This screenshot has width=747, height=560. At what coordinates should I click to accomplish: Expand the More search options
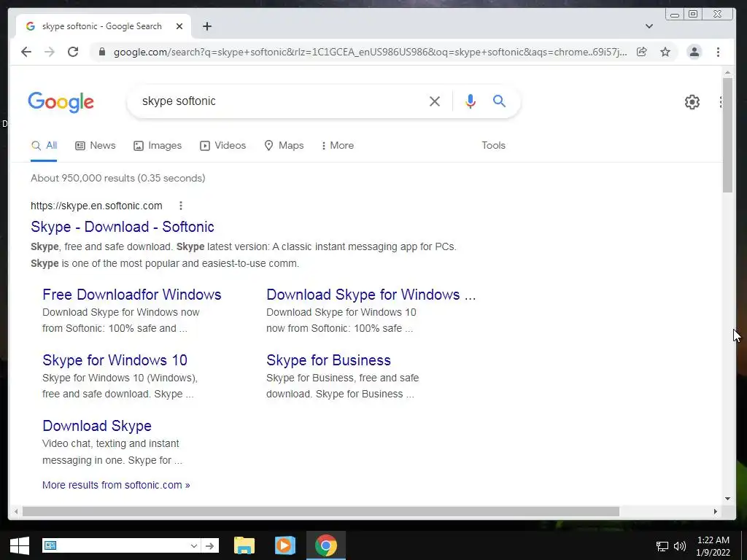pyautogui.click(x=338, y=146)
